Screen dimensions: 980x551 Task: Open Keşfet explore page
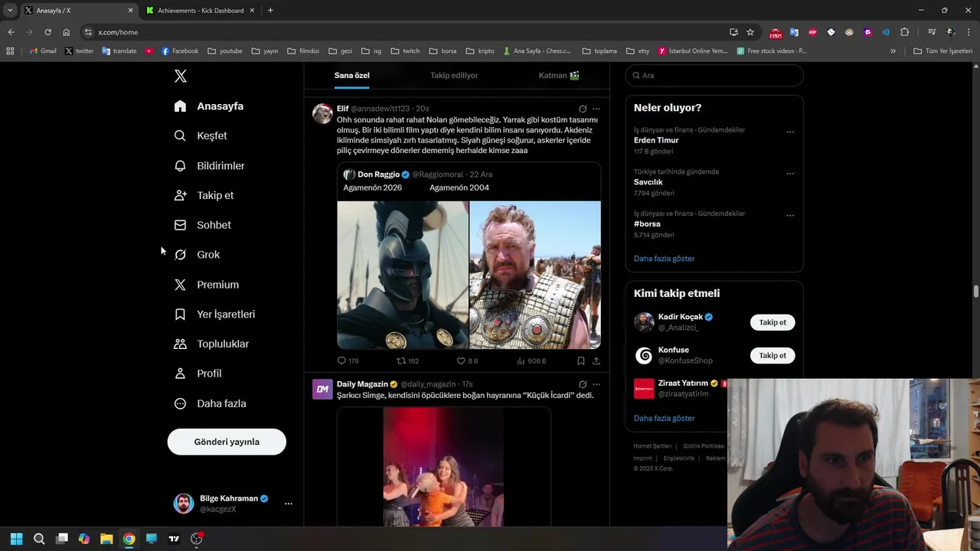201,135
